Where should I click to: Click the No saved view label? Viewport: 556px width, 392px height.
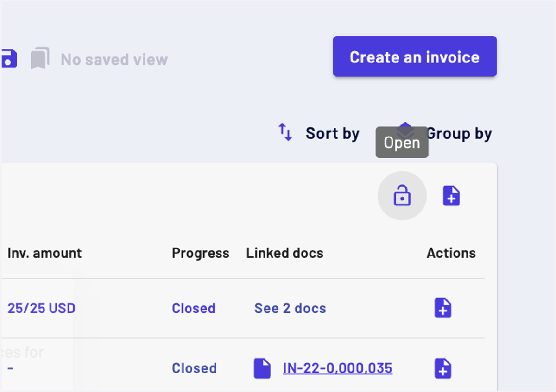click(x=114, y=59)
